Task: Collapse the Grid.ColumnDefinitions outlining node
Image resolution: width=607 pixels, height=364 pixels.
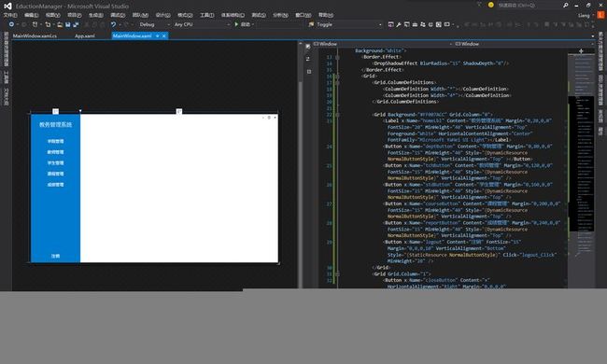Action: tap(337, 83)
